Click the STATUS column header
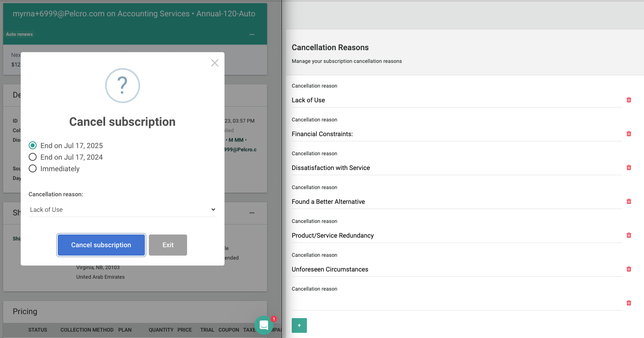The height and width of the screenshot is (338, 644). 38,330
